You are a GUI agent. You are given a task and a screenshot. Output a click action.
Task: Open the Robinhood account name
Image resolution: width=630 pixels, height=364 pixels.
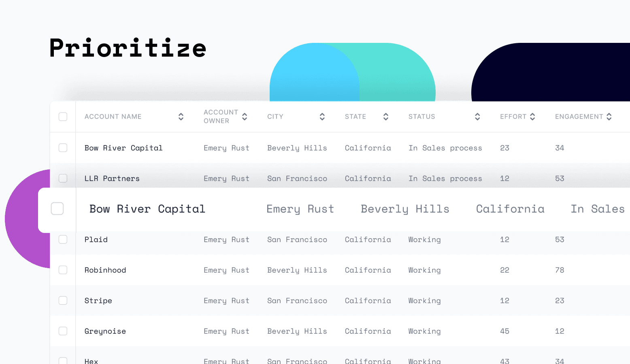(105, 270)
